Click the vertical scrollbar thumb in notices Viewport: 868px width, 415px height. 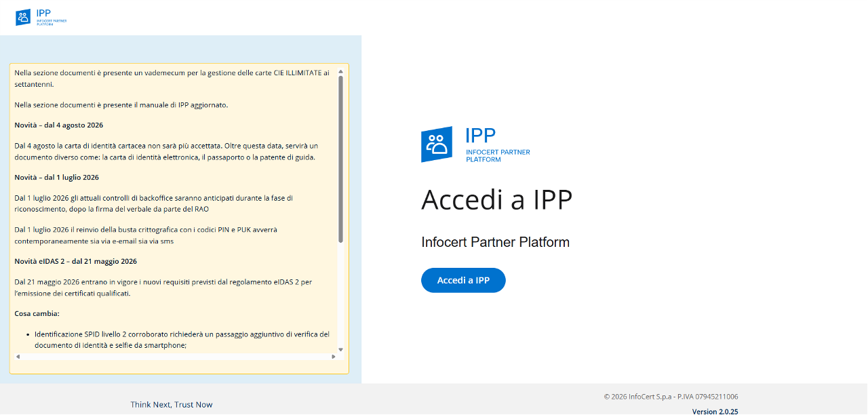coord(340,159)
